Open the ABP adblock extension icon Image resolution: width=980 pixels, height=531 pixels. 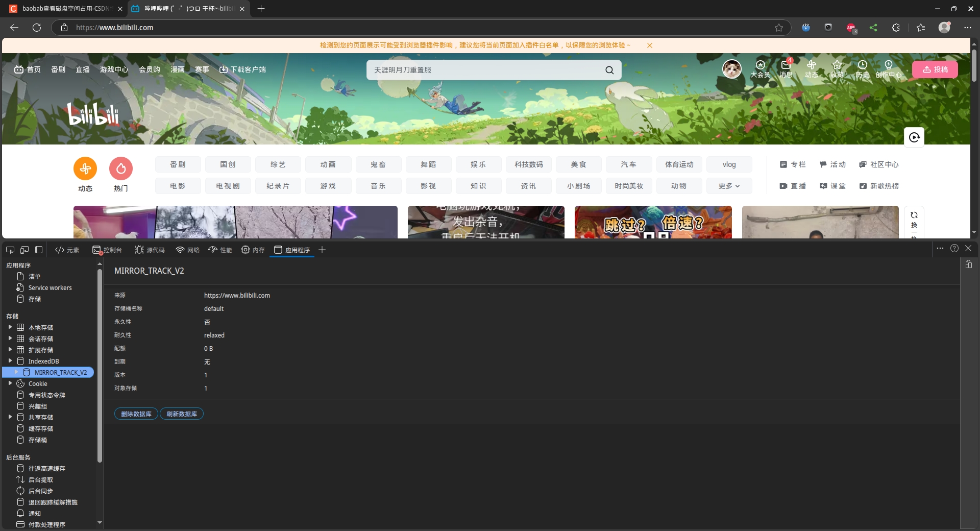tap(851, 28)
